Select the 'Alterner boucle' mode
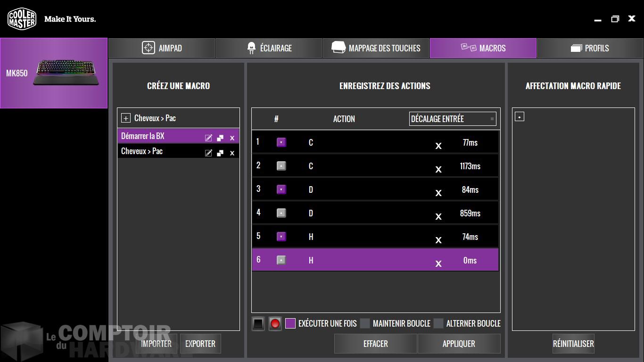This screenshot has width=644, height=362. pyautogui.click(x=438, y=323)
